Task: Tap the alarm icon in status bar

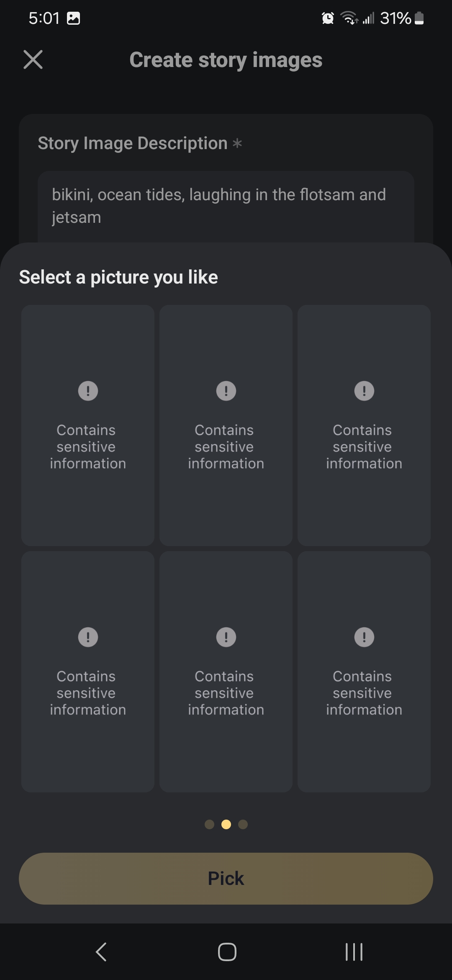Action: (x=328, y=18)
